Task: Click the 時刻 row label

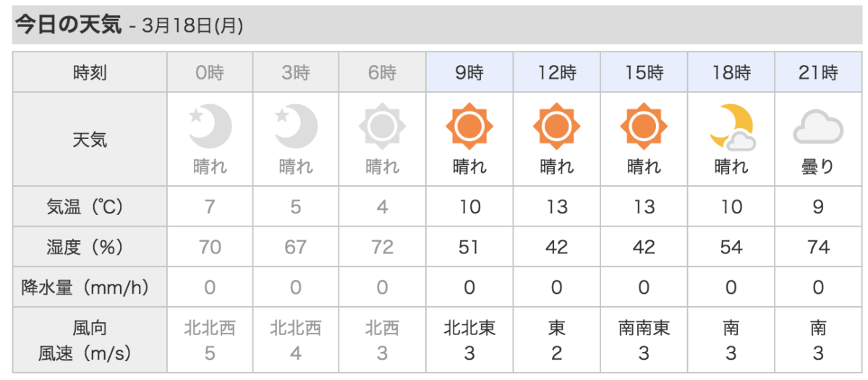Action: point(90,72)
